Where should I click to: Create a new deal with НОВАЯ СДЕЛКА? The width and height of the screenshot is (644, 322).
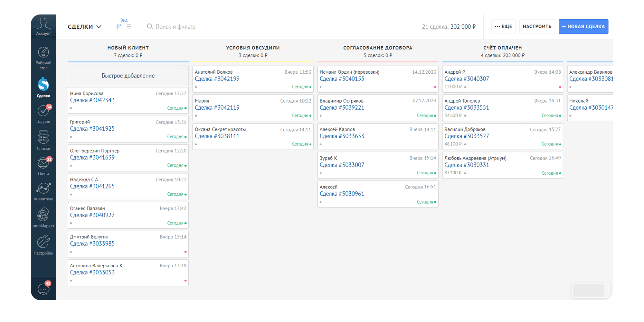[x=583, y=26]
